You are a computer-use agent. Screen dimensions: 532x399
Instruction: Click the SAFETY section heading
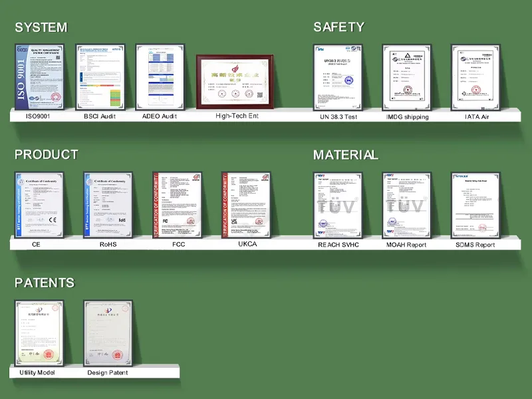pos(339,27)
